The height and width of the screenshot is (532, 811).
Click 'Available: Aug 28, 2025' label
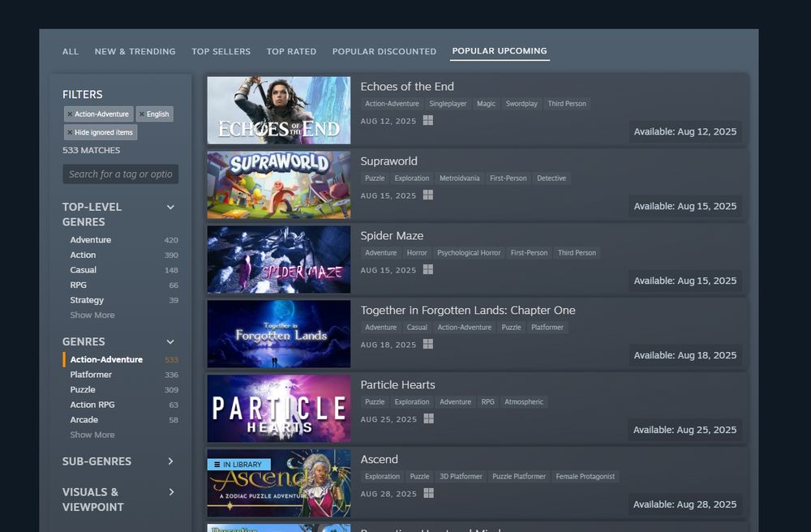point(684,504)
